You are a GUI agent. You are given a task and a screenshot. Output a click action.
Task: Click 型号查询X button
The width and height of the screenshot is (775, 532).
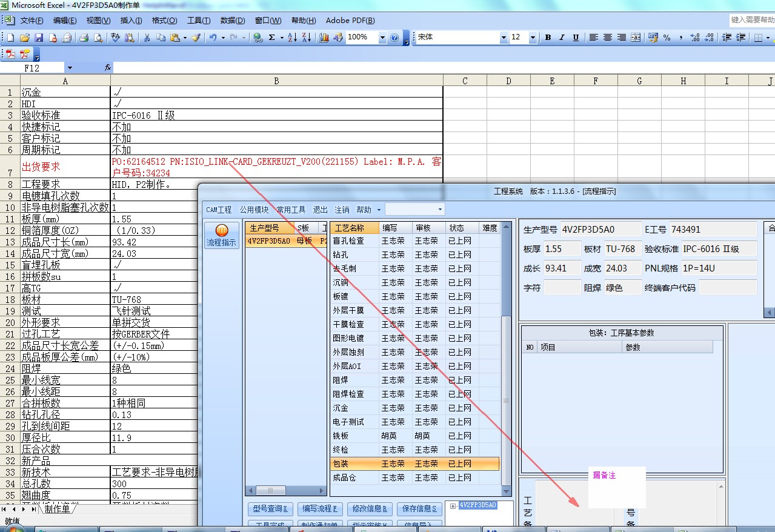[x=270, y=509]
